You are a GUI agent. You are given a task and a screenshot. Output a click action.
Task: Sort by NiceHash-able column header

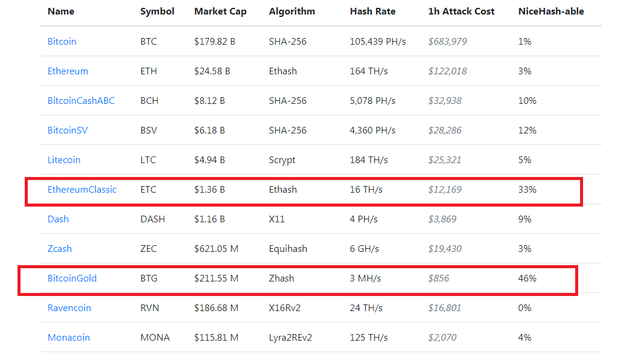tap(551, 11)
